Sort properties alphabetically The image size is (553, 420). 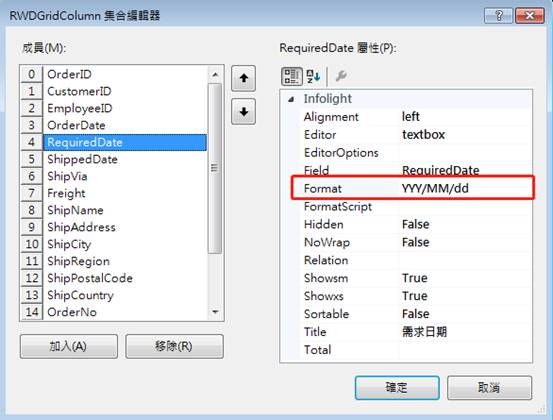click(313, 76)
